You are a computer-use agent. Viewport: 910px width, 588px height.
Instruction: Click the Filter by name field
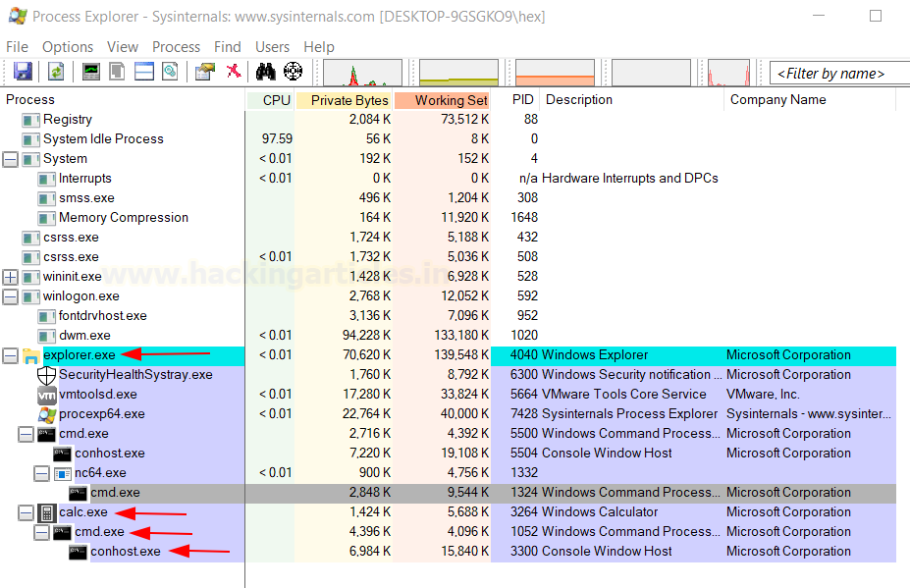pos(839,74)
